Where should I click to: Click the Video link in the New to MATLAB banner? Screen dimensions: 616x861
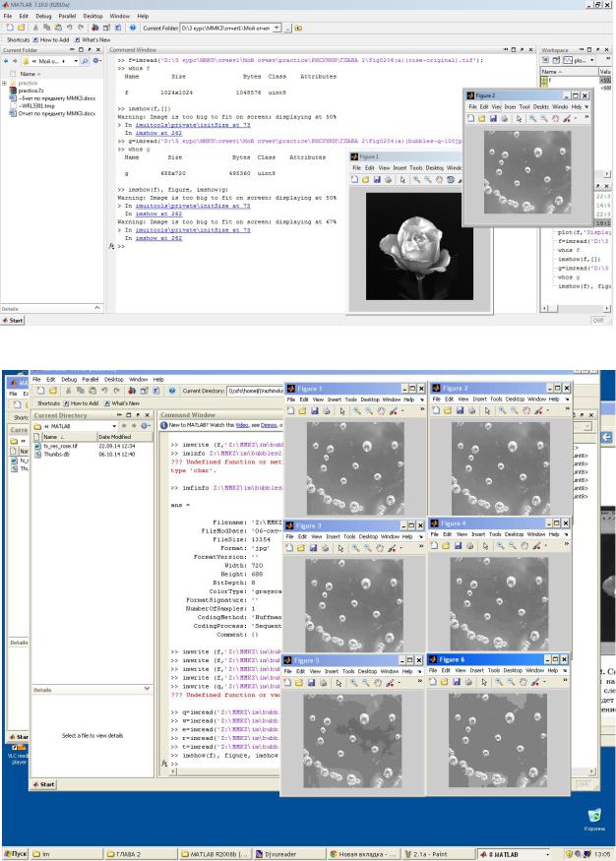(x=242, y=425)
